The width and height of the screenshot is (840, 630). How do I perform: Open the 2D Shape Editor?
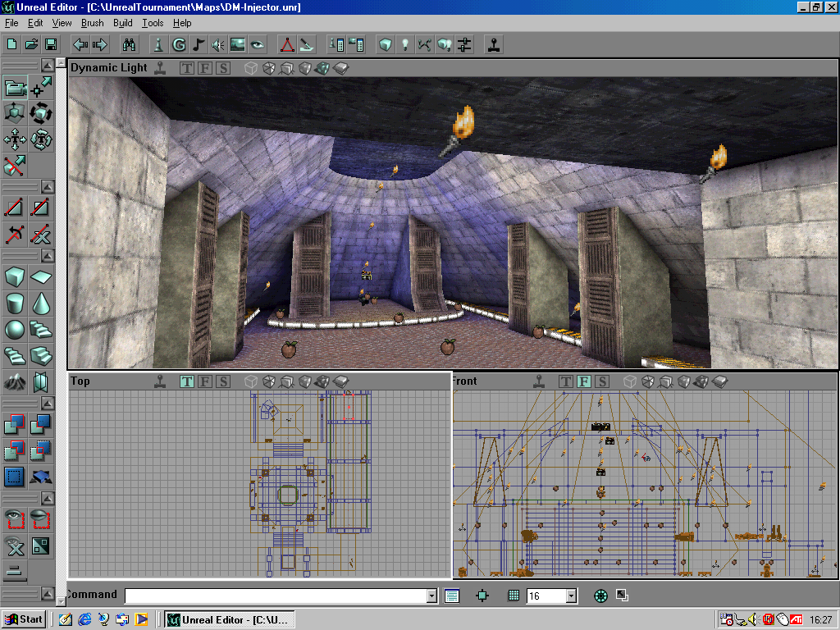(x=286, y=44)
